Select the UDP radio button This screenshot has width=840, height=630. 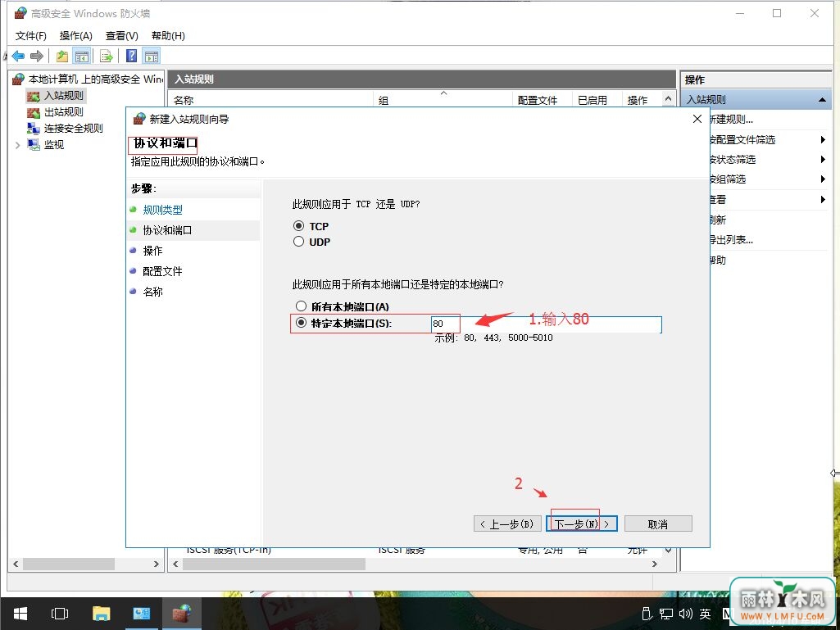tap(299, 242)
